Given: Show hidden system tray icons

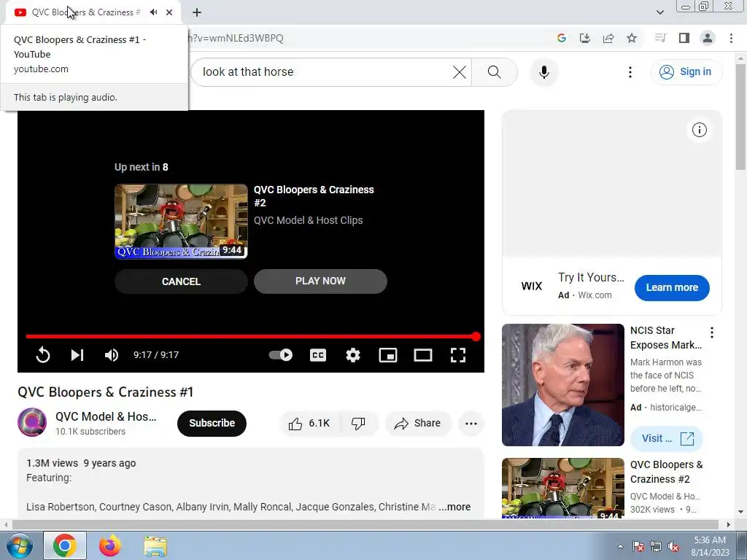Looking at the screenshot, I should tap(620, 546).
